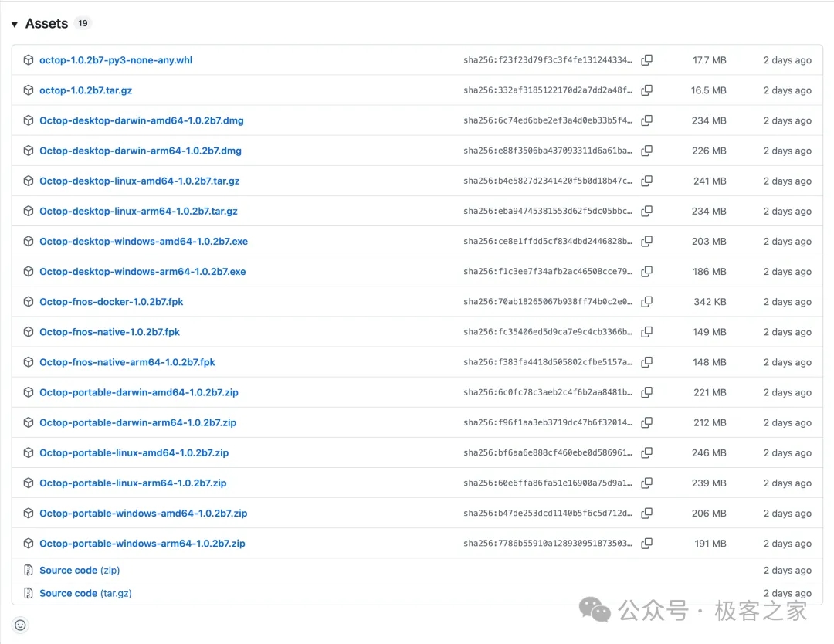Copy SHA256 of Octop-portable-darwin-amd64 zip

[x=647, y=392]
